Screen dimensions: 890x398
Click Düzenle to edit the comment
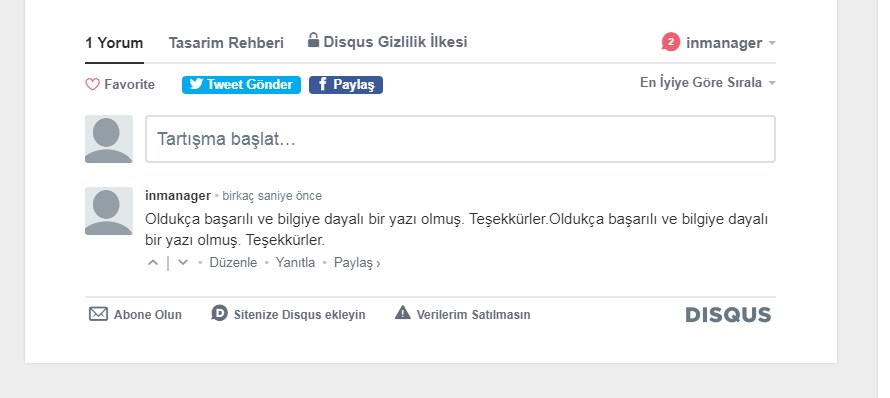point(233,263)
